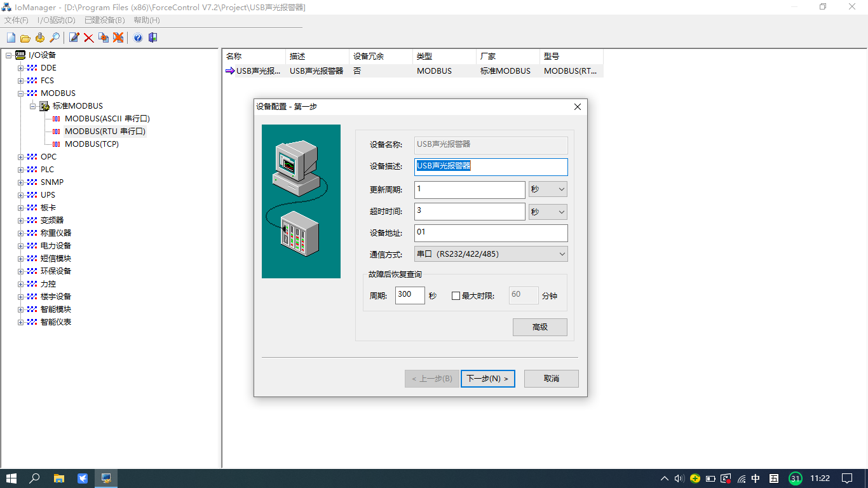The height and width of the screenshot is (488, 868).
Task: Click the orange-crossed delete all devices icon
Action: coord(118,38)
